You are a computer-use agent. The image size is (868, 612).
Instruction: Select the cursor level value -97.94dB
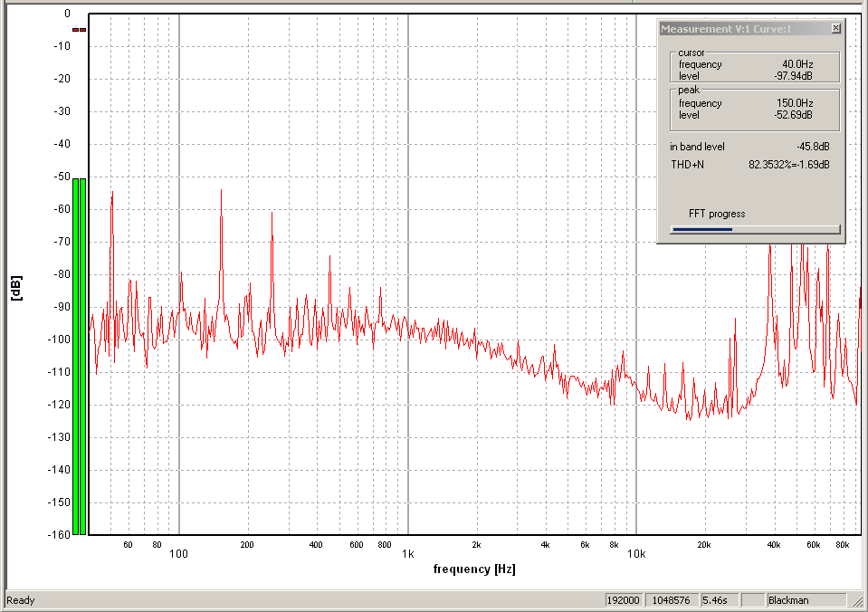click(793, 77)
